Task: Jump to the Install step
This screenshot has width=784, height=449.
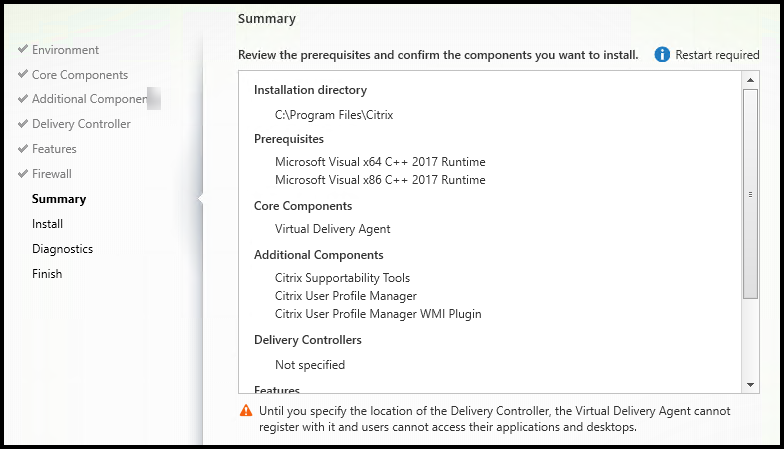Action: coord(47,224)
